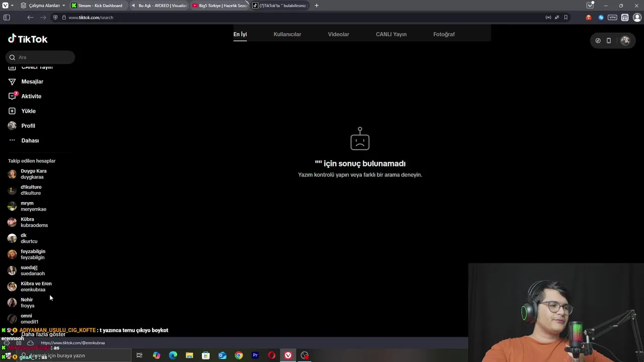Click the broadcast feed icon in address bar

click(x=548, y=17)
